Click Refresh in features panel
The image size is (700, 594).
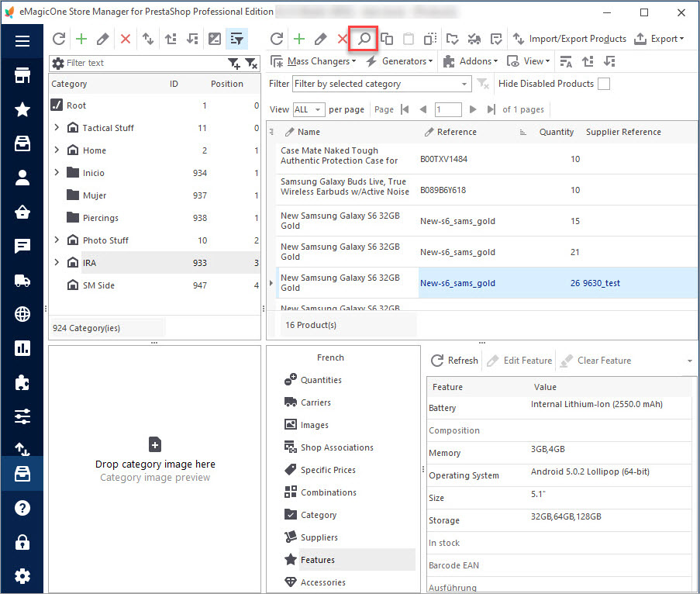point(454,361)
